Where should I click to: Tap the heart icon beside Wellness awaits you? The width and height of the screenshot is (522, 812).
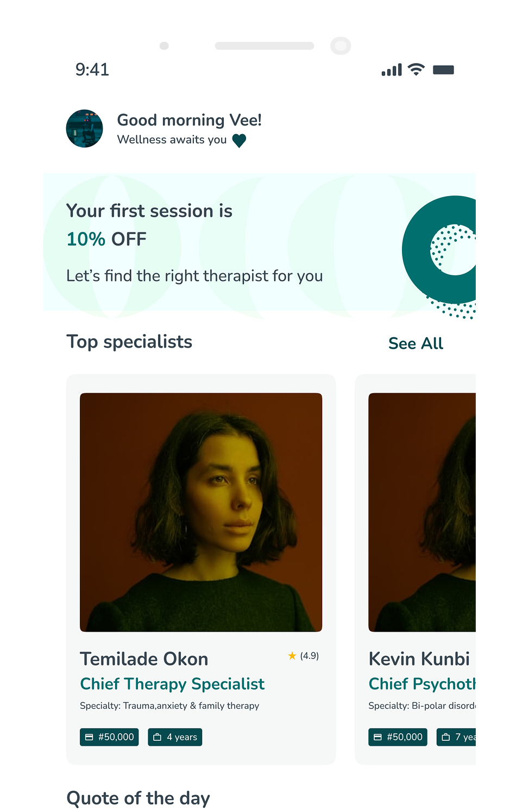pyautogui.click(x=239, y=141)
